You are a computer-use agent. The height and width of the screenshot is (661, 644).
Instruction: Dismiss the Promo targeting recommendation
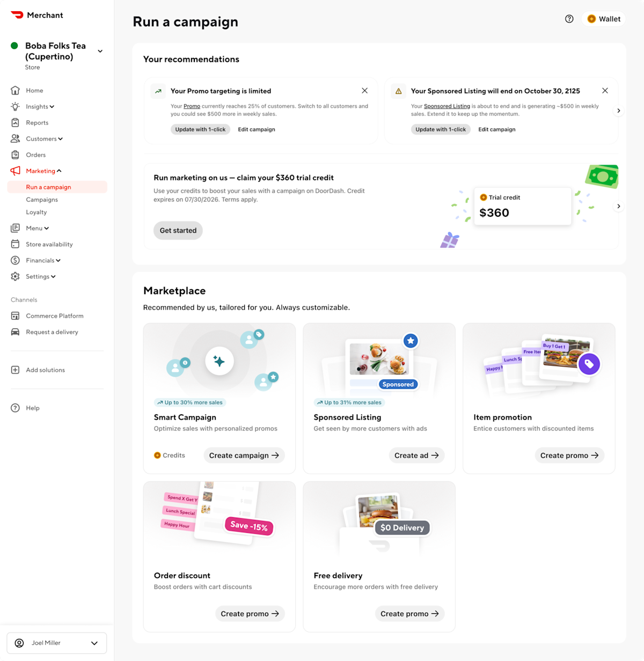point(364,91)
